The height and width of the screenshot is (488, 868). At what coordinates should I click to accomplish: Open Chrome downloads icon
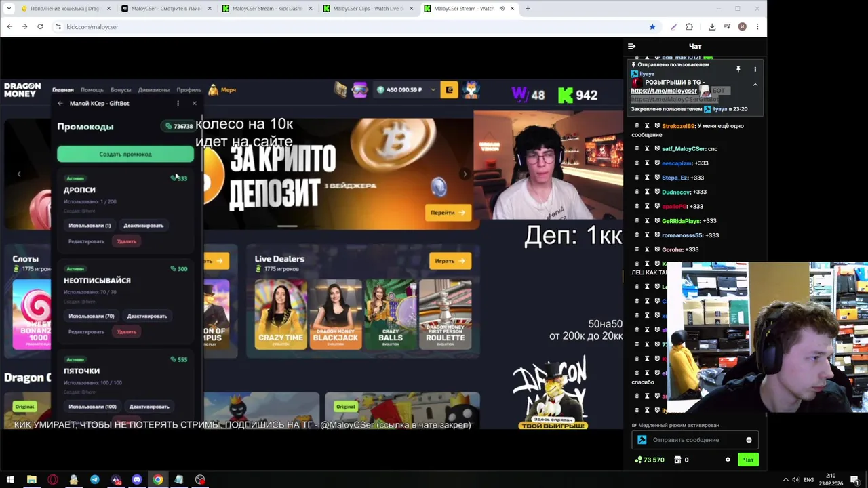(x=712, y=26)
